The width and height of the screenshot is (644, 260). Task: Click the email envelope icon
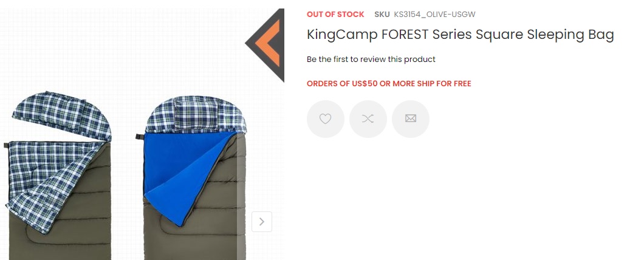pyautogui.click(x=411, y=119)
